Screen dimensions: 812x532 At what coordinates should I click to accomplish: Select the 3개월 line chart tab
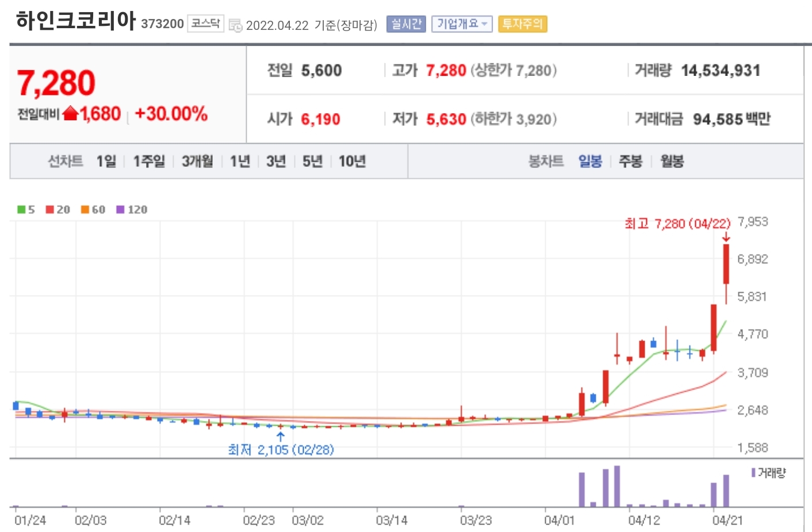pyautogui.click(x=197, y=161)
